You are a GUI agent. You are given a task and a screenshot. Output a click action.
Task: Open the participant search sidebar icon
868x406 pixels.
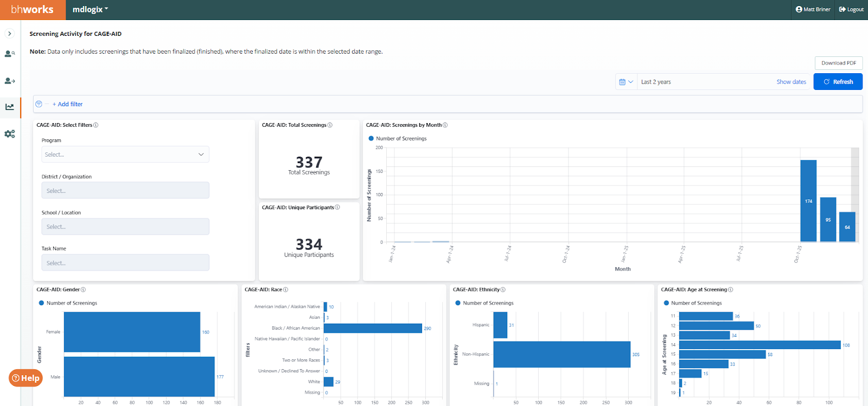click(10, 54)
